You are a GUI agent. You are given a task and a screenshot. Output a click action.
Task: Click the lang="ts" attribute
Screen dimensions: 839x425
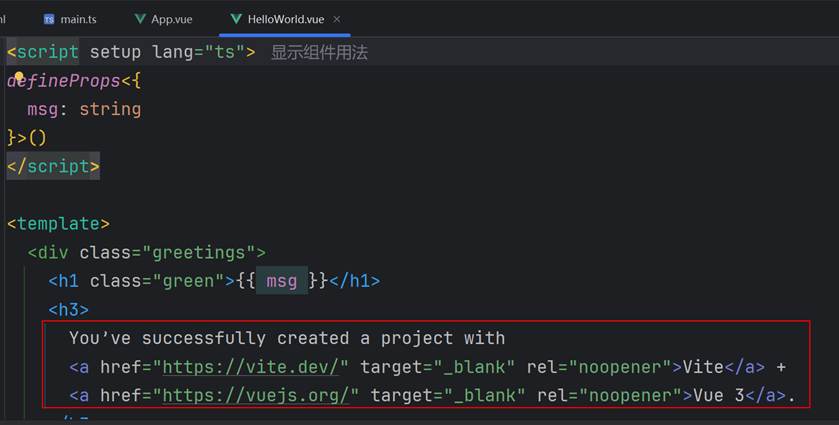pyautogui.click(x=199, y=52)
